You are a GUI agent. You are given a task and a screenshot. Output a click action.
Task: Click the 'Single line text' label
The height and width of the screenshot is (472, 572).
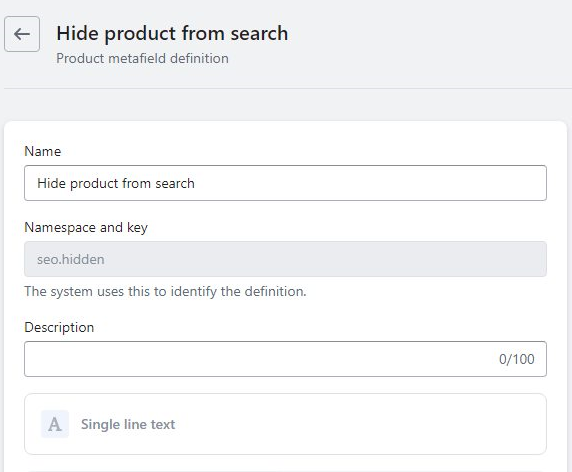pyautogui.click(x=128, y=424)
